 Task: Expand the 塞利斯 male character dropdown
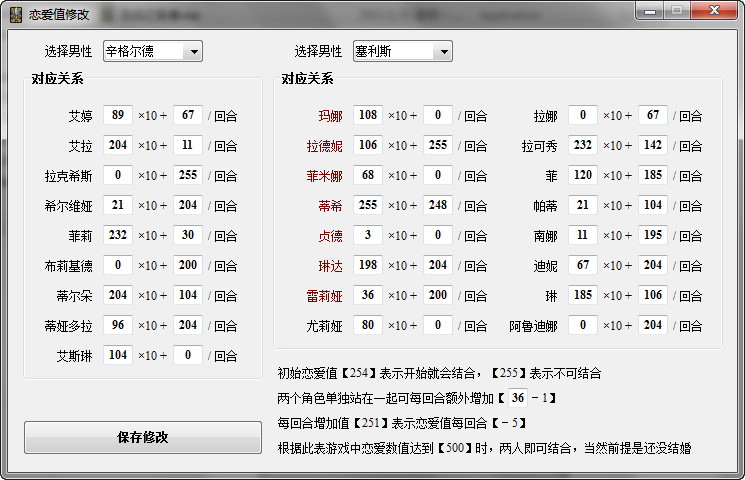pos(443,51)
